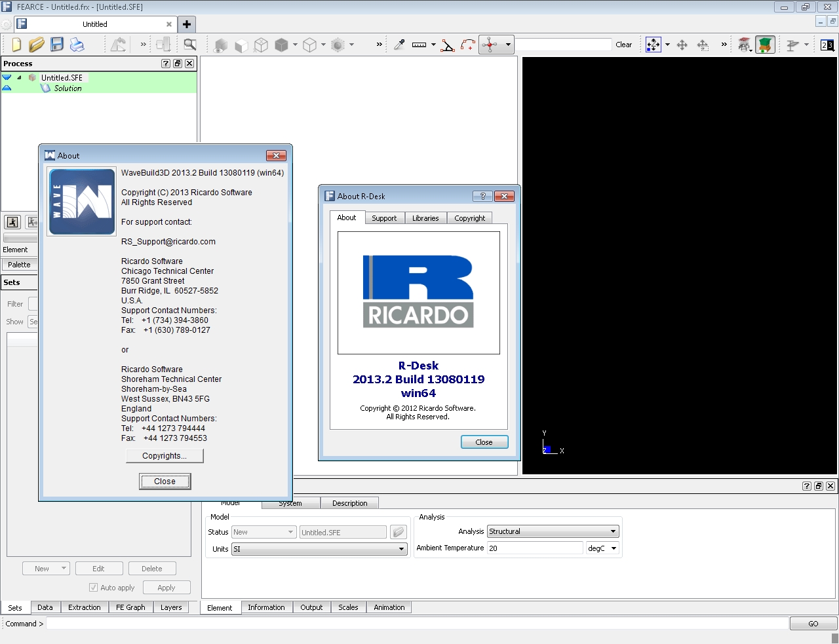Viewport: 839px width, 644px height.
Task: Click the shaded cube with eye icon
Action: 221,45
